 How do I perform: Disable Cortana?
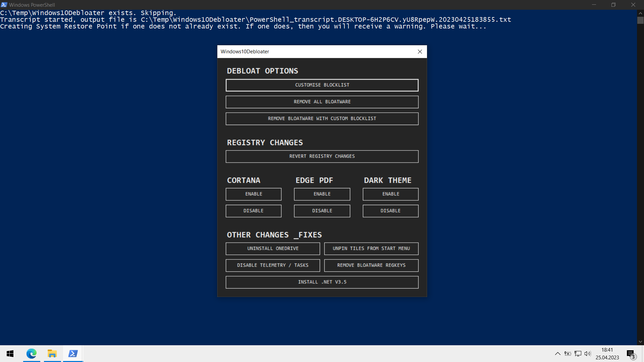tap(254, 211)
